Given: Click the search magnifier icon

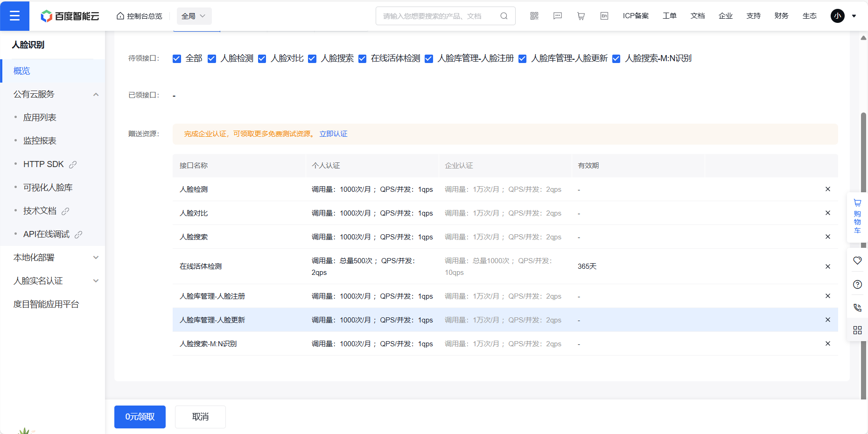Looking at the screenshot, I should [x=504, y=16].
